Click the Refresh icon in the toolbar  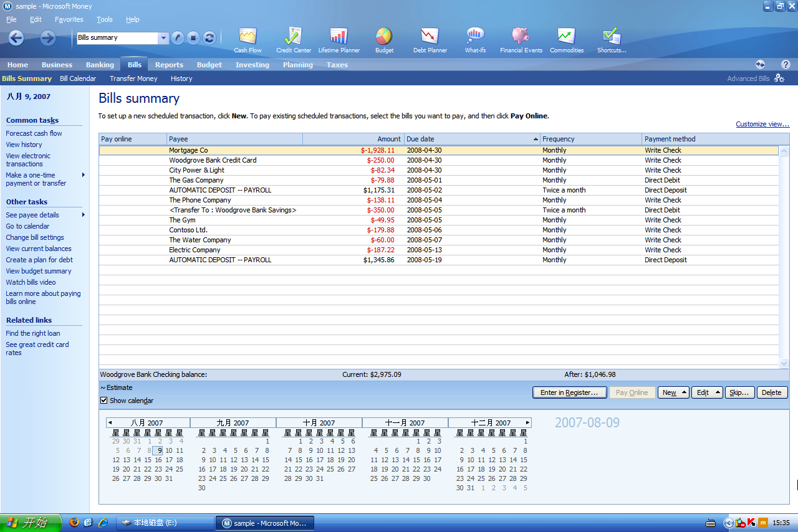click(209, 37)
